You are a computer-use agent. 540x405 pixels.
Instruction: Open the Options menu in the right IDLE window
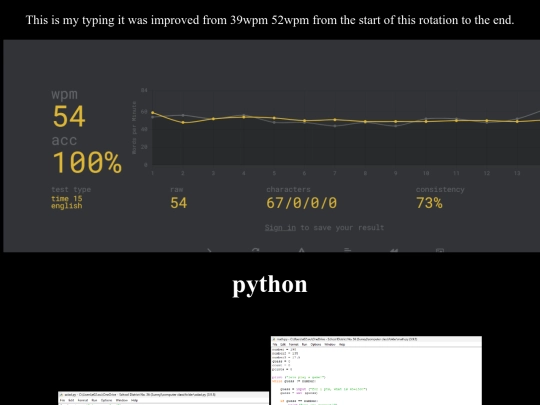point(316,344)
